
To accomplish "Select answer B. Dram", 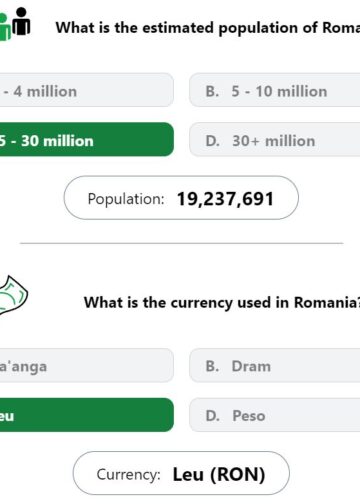I will pos(275,365).
